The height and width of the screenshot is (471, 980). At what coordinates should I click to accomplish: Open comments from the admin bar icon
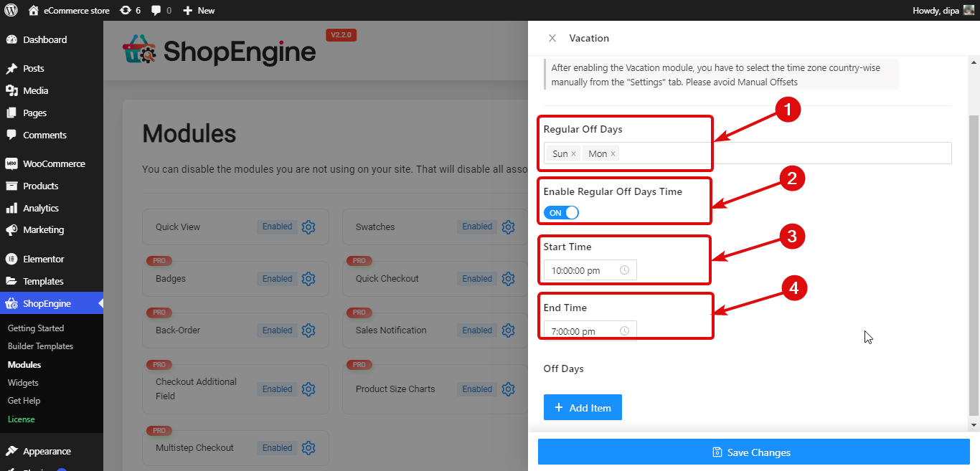[156, 10]
